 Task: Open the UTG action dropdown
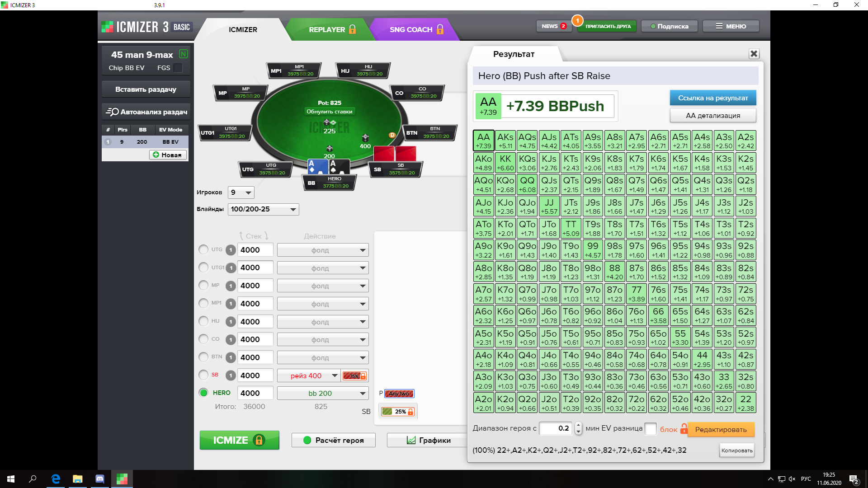(x=323, y=250)
